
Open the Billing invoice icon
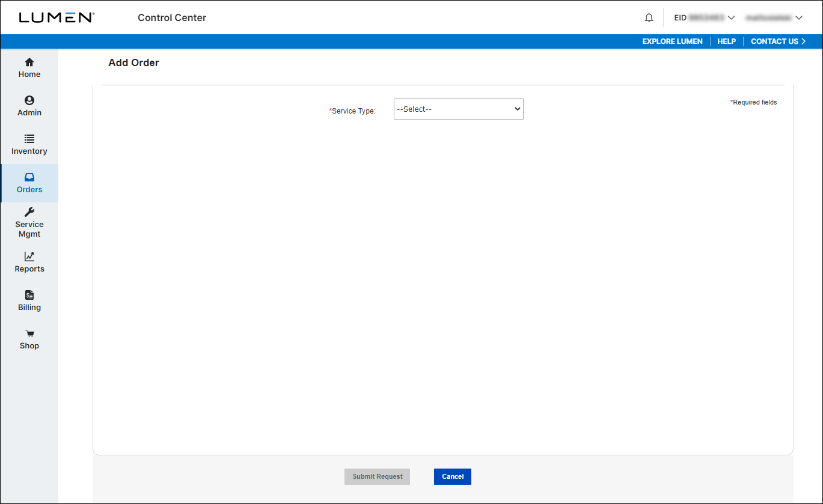coord(29,295)
